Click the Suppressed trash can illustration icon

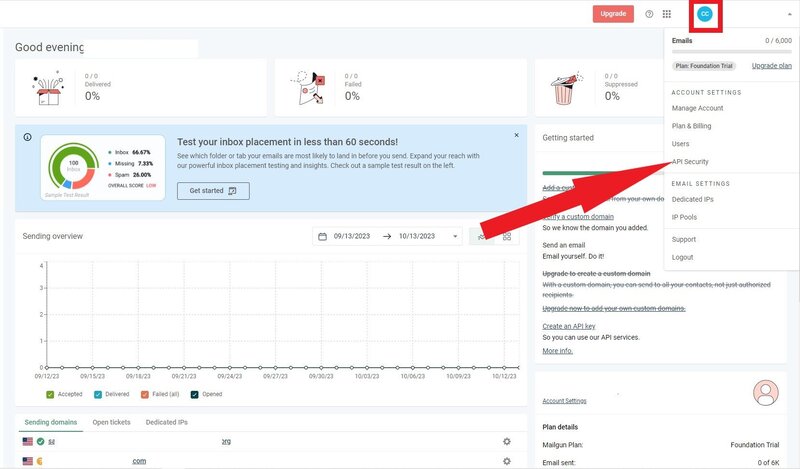565,88
